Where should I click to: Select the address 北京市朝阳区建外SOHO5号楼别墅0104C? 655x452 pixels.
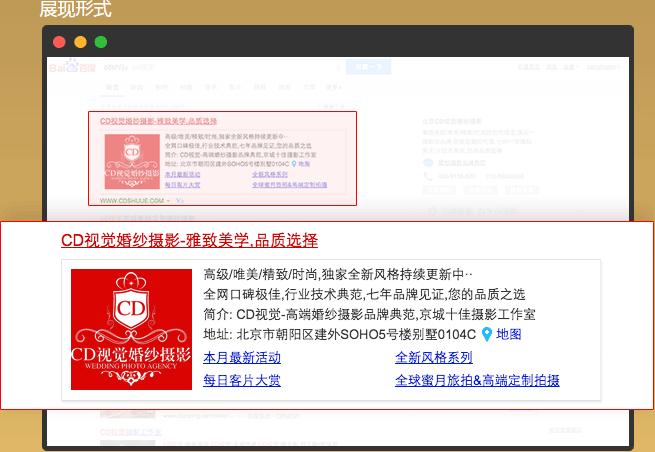[356, 334]
